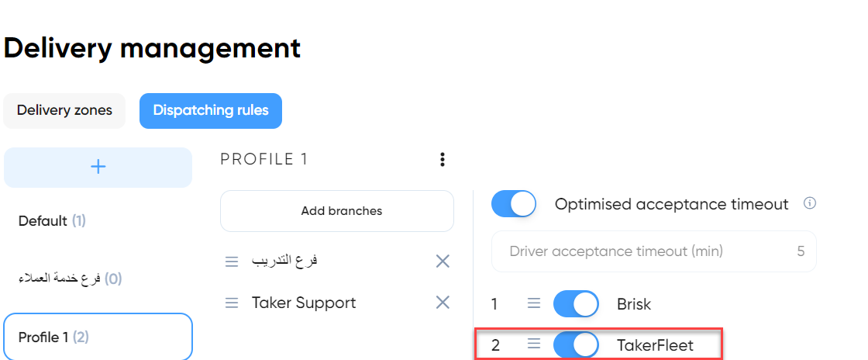Click info icon next to Optimised acceptance timeout

pos(809,203)
